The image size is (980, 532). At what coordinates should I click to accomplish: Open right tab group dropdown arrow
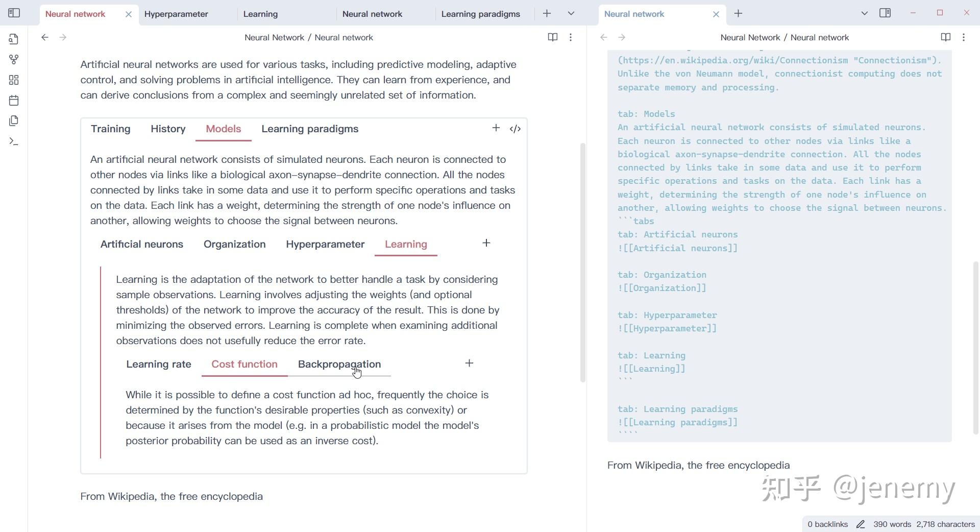(864, 14)
